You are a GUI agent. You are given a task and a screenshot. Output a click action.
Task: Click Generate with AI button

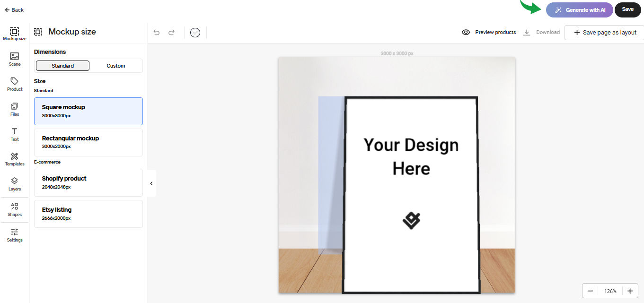click(x=579, y=10)
